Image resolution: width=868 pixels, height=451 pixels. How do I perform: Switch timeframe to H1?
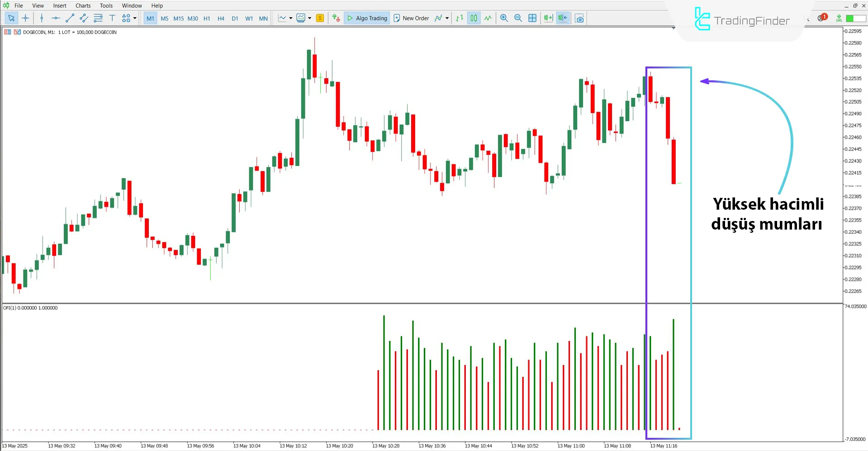tap(207, 19)
